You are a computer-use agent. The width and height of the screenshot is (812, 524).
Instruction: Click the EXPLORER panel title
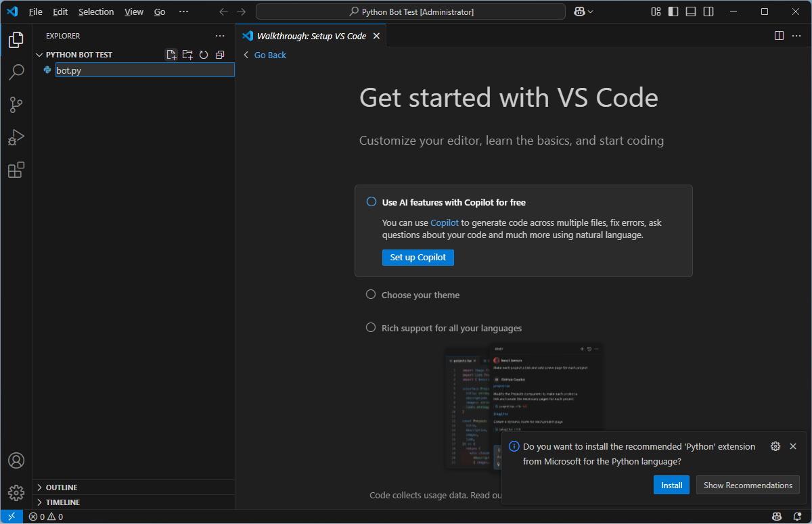63,36
